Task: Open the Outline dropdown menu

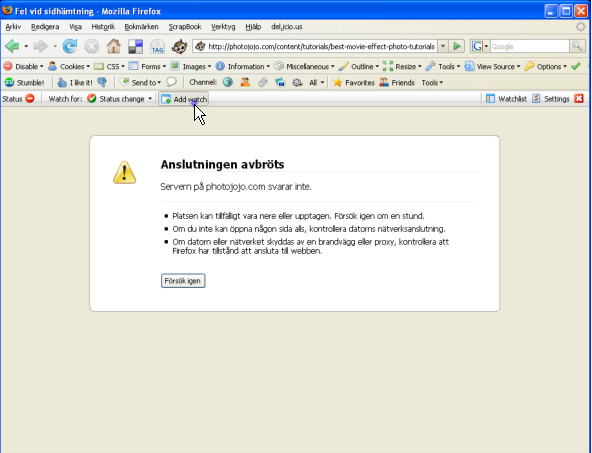Action: 359,66
